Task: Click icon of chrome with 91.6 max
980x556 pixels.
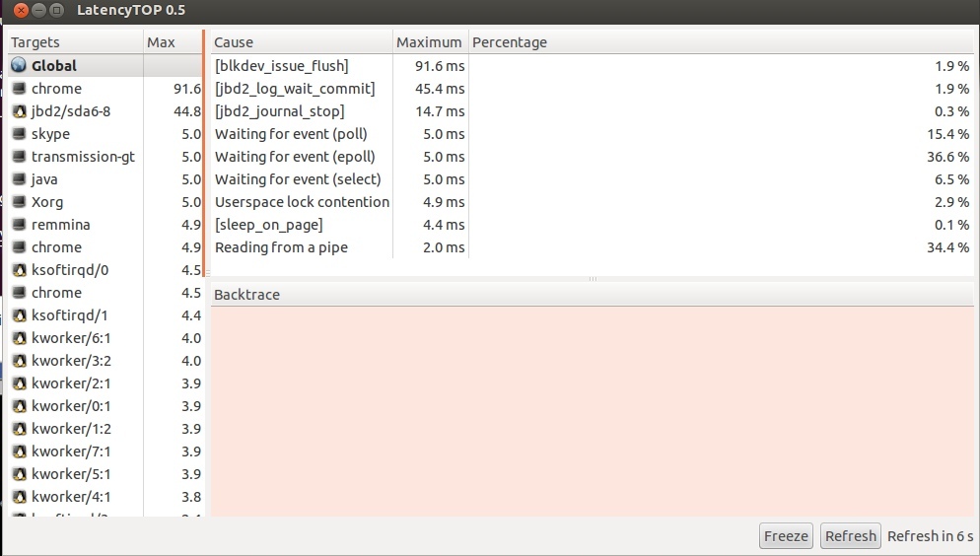Action: click(x=20, y=88)
